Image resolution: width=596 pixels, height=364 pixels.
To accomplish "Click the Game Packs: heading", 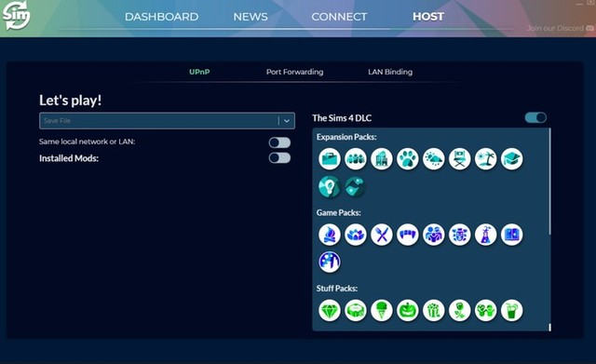I will (x=339, y=213).
